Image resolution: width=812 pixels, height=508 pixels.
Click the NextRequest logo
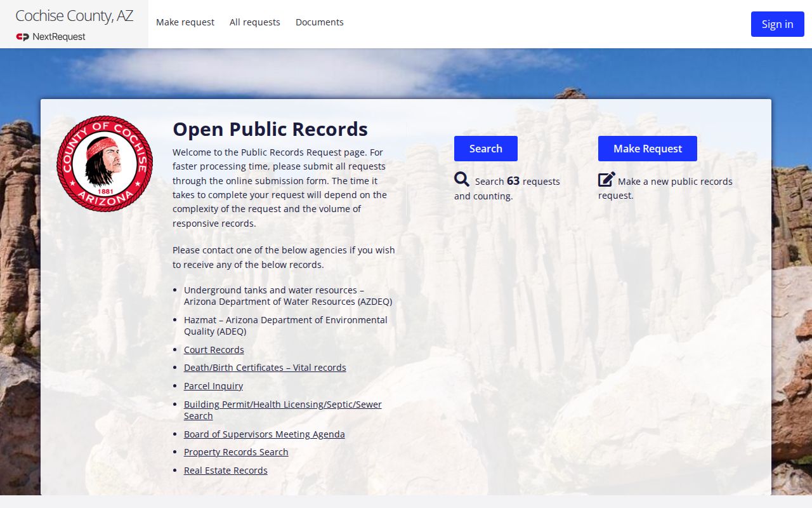pos(51,37)
